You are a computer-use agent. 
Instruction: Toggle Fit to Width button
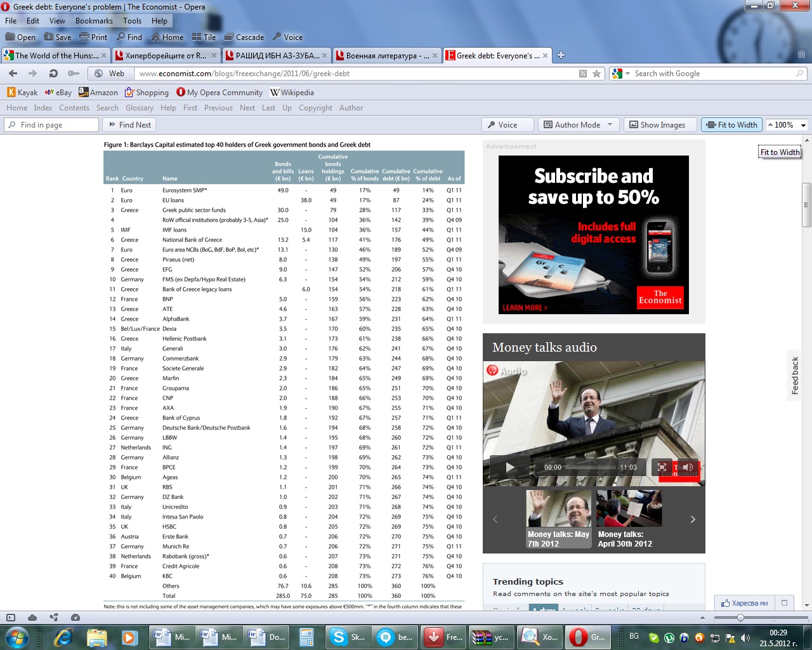click(x=731, y=125)
